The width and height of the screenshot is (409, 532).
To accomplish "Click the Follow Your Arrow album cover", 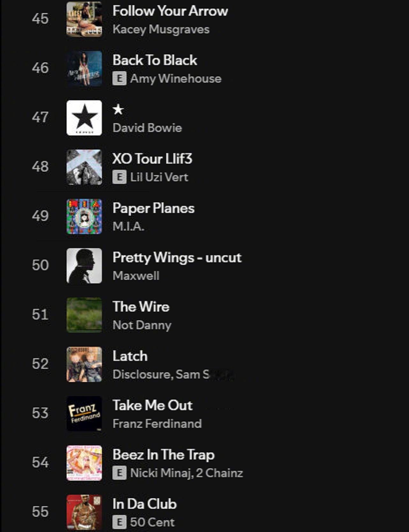I will pyautogui.click(x=84, y=19).
